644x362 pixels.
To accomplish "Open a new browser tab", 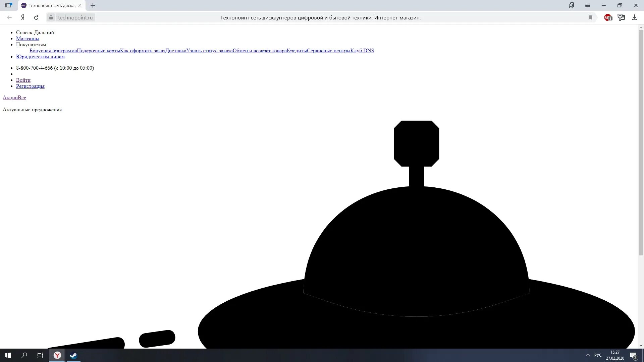I will point(93,6).
